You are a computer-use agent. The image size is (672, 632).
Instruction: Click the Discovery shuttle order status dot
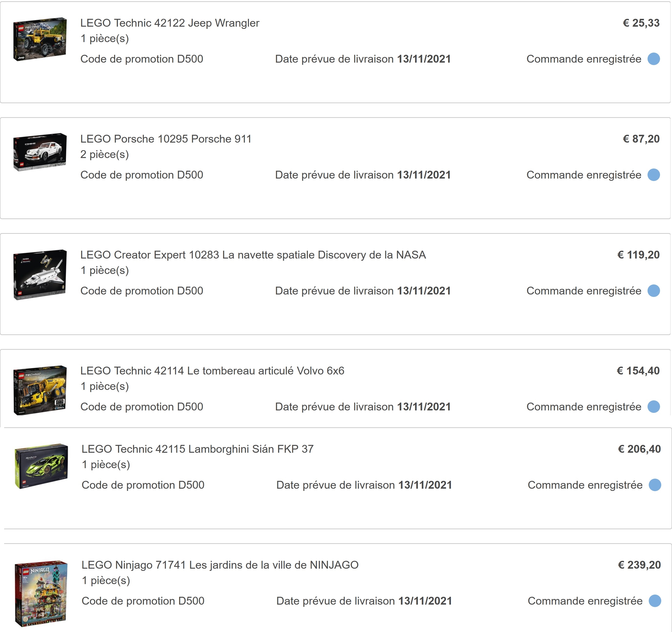pyautogui.click(x=654, y=291)
